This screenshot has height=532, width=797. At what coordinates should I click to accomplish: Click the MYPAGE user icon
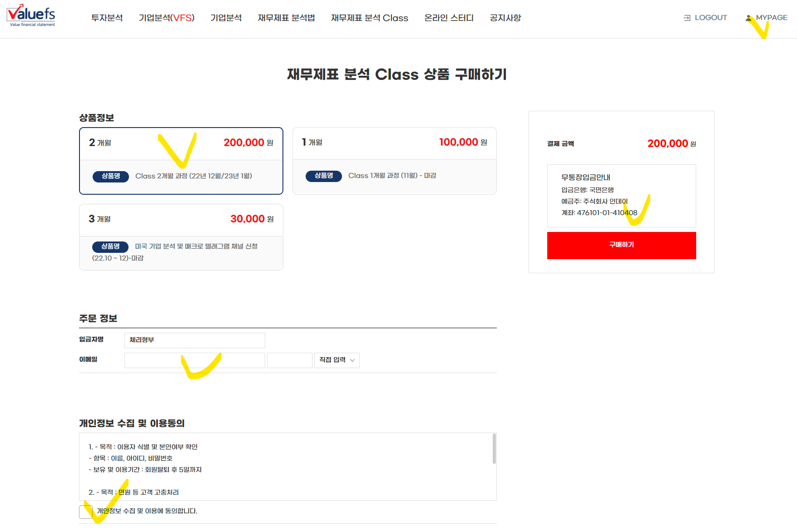[748, 18]
